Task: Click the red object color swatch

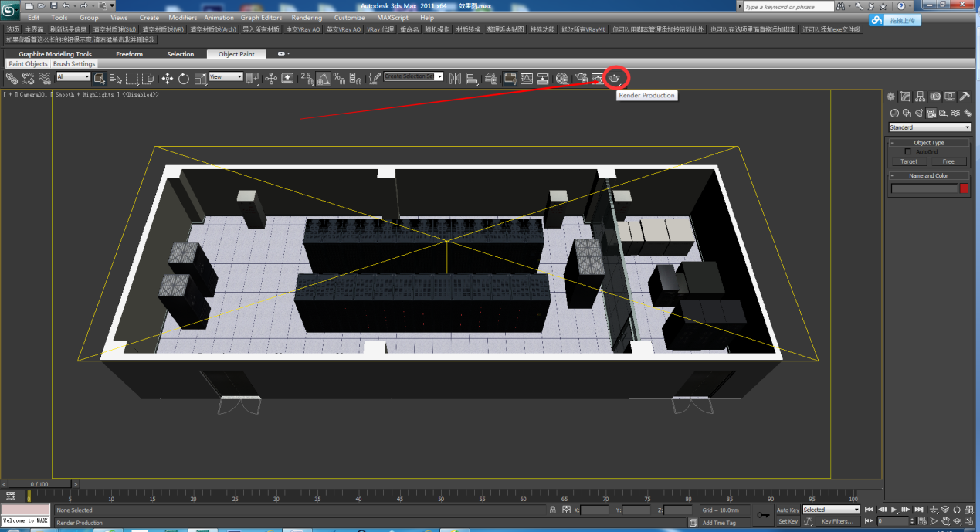Action: [964, 188]
